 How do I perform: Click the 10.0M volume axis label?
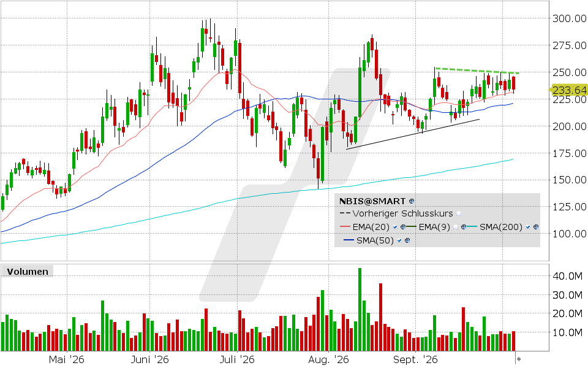(567, 332)
